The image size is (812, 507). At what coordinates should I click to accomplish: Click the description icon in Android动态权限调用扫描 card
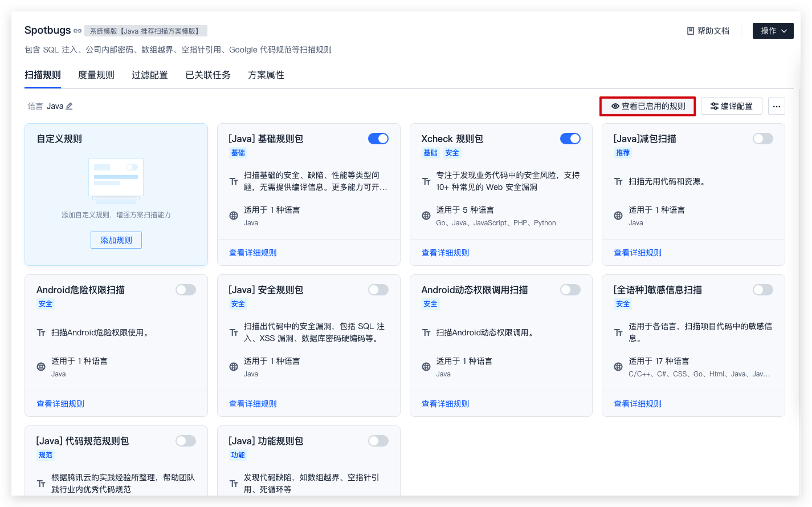426,332
